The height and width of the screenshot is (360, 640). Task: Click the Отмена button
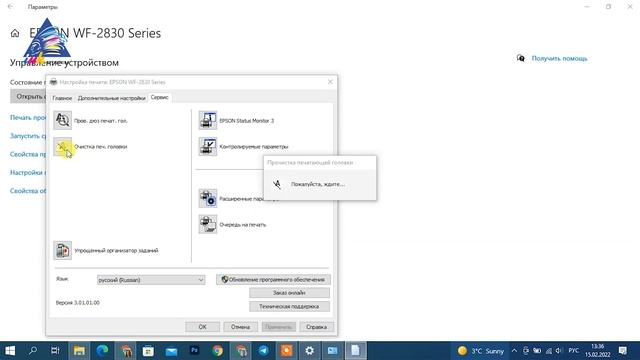click(240, 327)
